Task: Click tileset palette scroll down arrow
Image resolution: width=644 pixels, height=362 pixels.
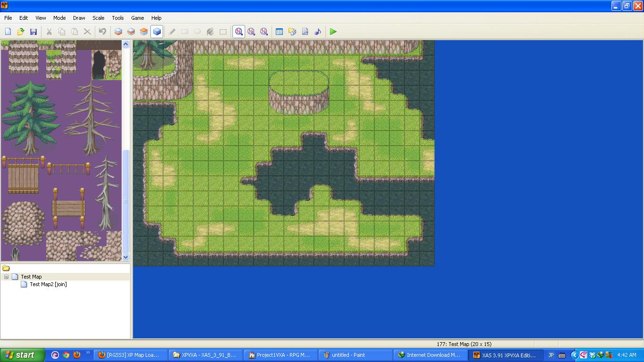Action: coord(125,257)
